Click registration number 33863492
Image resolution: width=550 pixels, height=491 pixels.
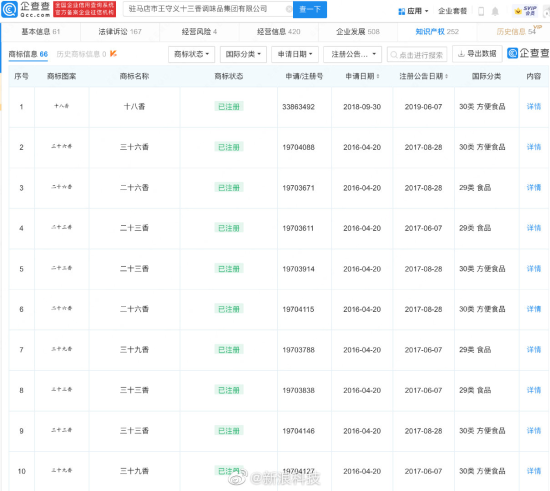pyautogui.click(x=299, y=107)
